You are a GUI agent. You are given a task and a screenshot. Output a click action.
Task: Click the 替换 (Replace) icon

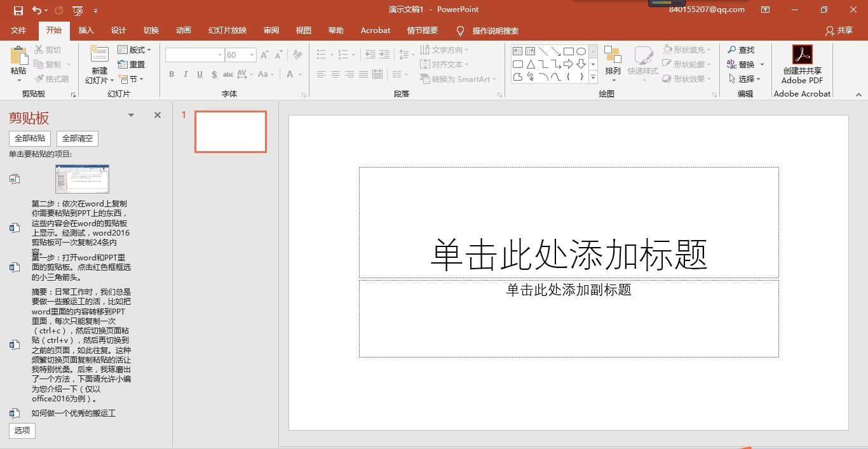point(733,63)
